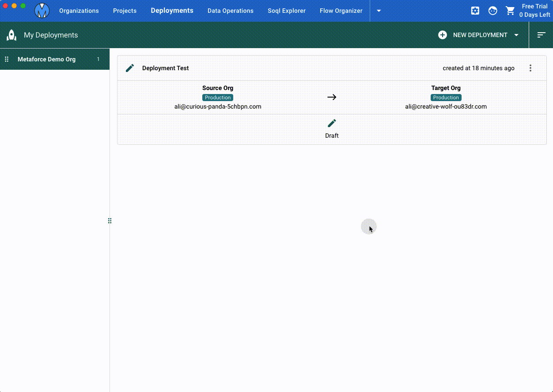Viewport: 553px width, 392px height.
Task: Click the created at 18 minutes ago text
Action: pyautogui.click(x=478, y=68)
